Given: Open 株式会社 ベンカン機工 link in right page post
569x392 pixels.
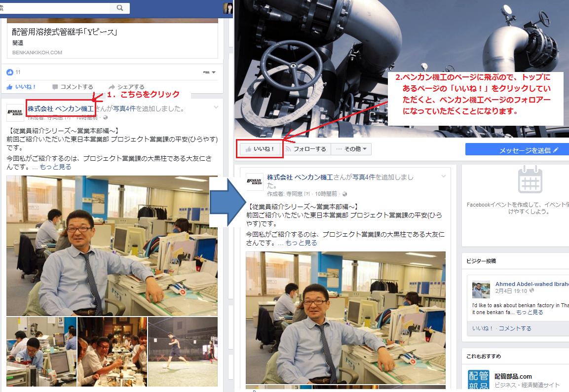Looking at the screenshot, I should pyautogui.click(x=300, y=177).
